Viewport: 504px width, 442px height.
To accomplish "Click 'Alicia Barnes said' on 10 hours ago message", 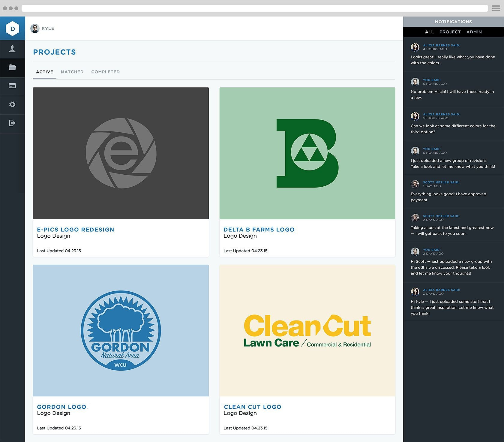I will pos(441,114).
